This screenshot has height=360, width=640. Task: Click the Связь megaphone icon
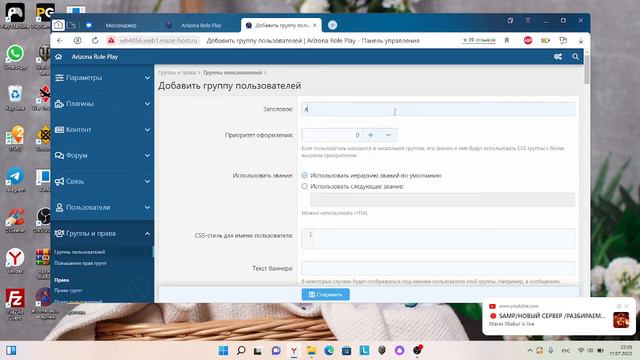[x=59, y=181]
